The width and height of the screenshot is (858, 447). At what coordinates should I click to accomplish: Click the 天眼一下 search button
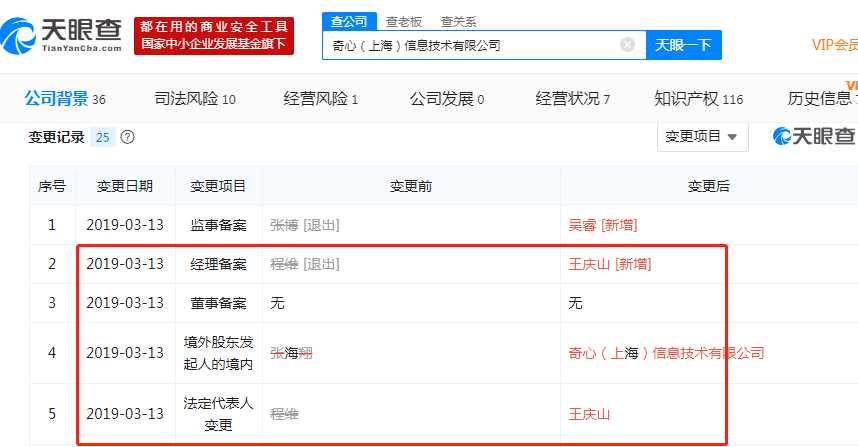tap(683, 45)
